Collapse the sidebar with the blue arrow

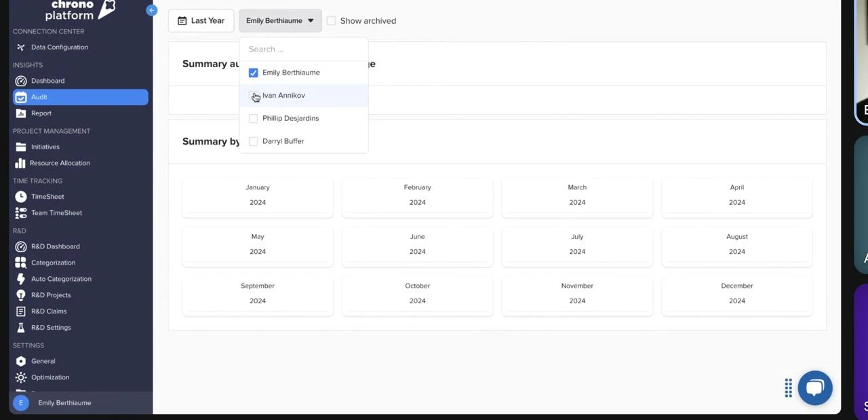151,10
